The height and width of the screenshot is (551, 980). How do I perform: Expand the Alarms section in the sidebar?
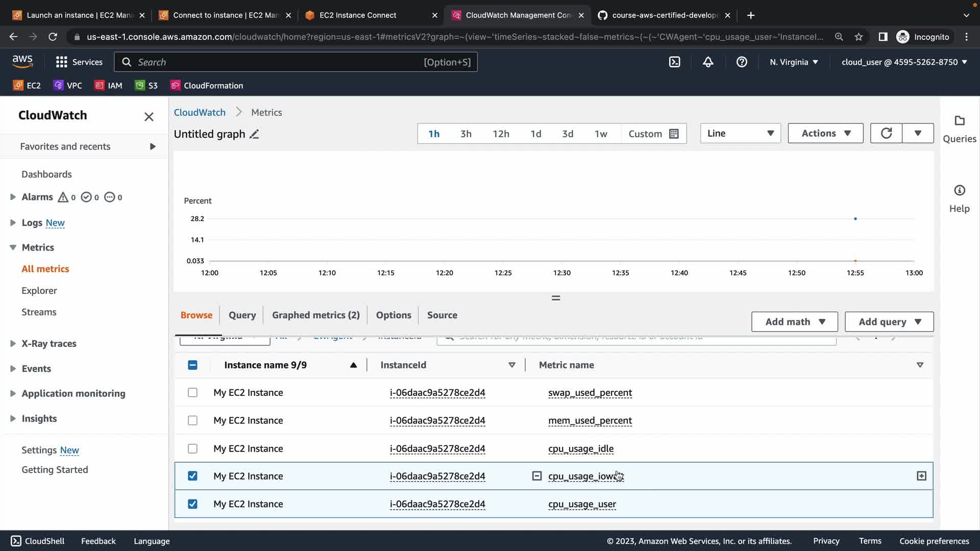pos(13,197)
